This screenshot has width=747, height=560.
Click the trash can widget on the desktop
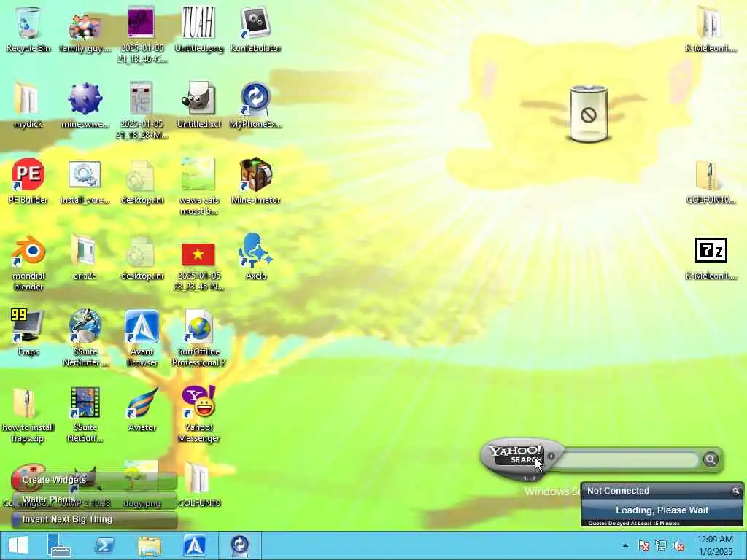pyautogui.click(x=589, y=113)
